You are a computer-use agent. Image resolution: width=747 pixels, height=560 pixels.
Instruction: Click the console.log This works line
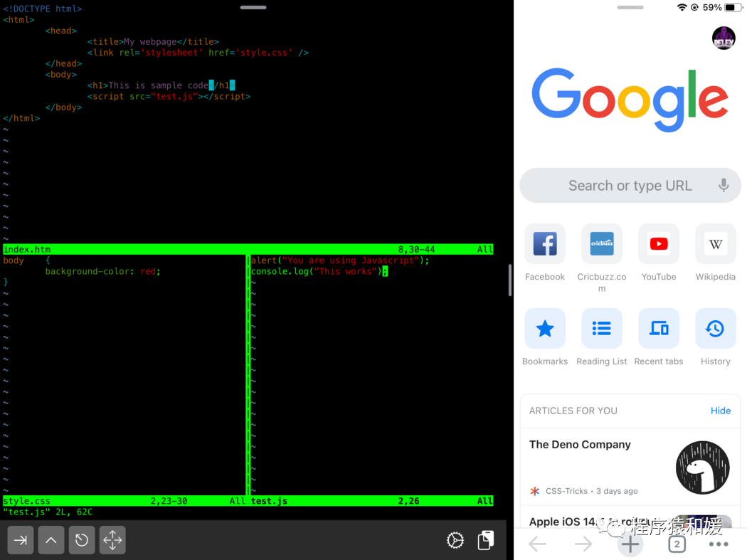319,271
